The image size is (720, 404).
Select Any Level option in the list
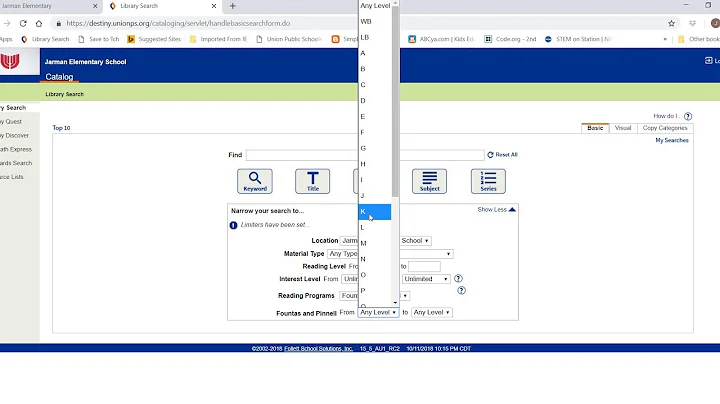pyautogui.click(x=375, y=6)
